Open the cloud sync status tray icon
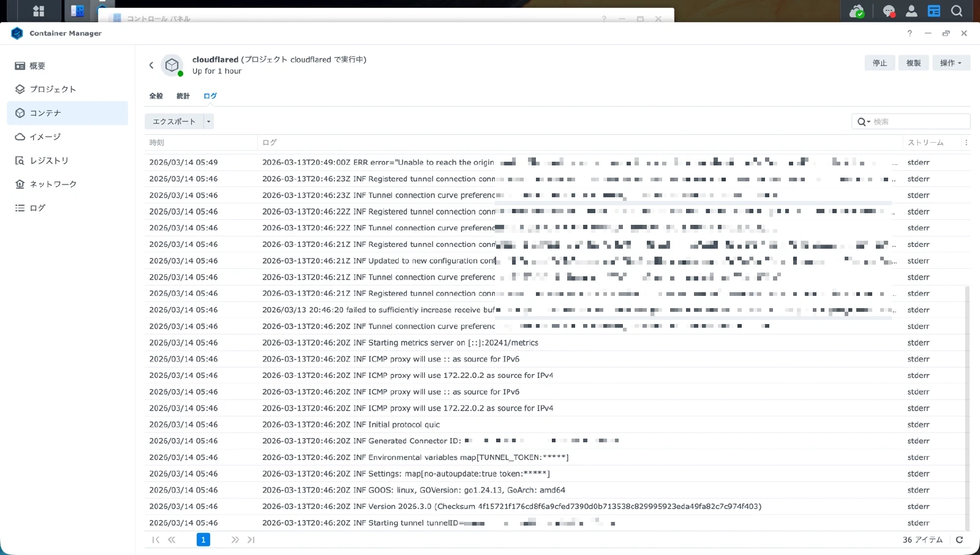The height and width of the screenshot is (555, 980). coord(857,11)
